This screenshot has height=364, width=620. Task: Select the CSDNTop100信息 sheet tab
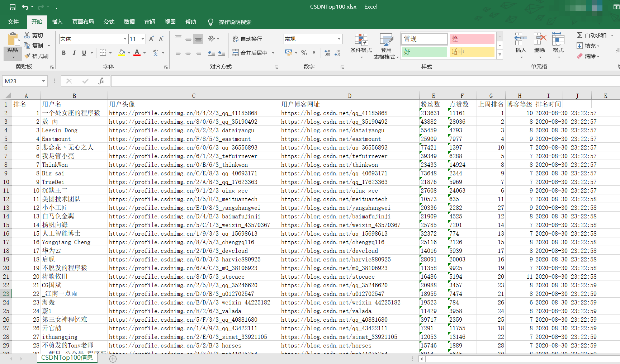pos(67,358)
